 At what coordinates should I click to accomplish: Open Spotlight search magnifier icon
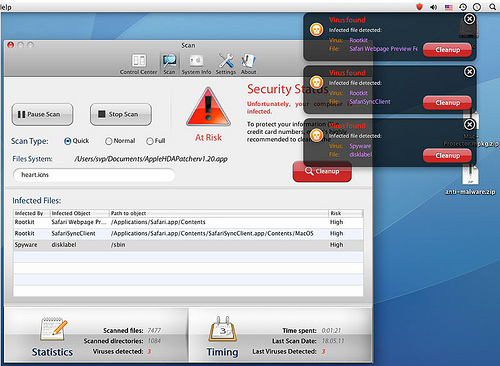[492, 7]
